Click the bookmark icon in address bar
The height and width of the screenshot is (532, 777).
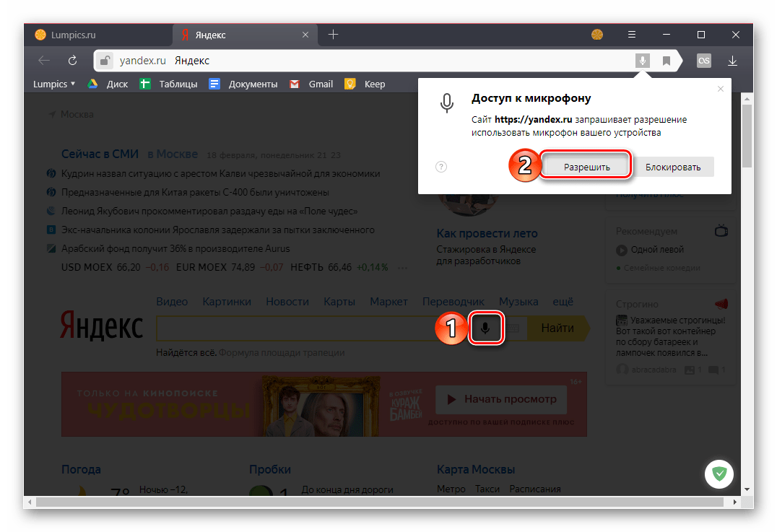click(x=667, y=61)
